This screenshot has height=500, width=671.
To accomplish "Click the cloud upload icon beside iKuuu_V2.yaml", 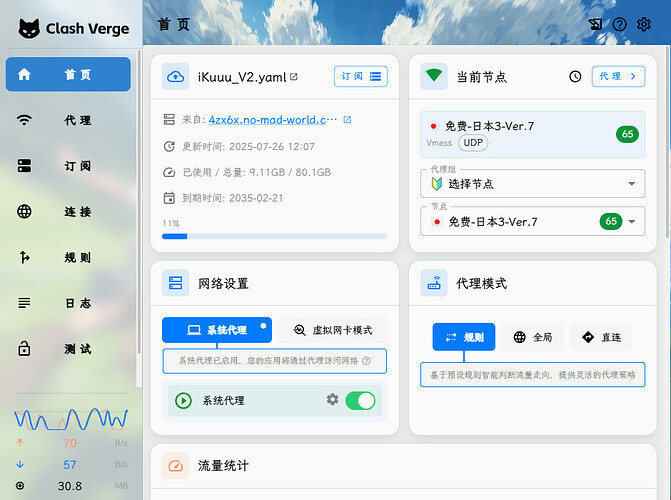I will tap(175, 77).
